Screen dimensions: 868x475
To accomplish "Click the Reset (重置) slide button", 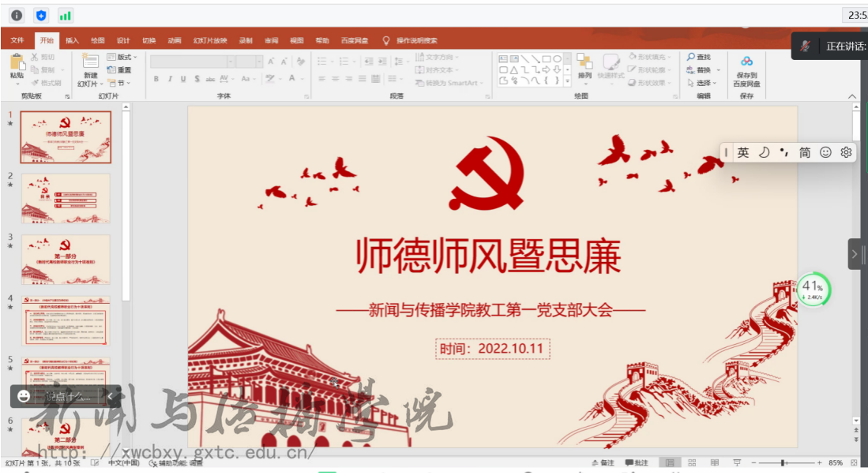I will click(x=119, y=69).
